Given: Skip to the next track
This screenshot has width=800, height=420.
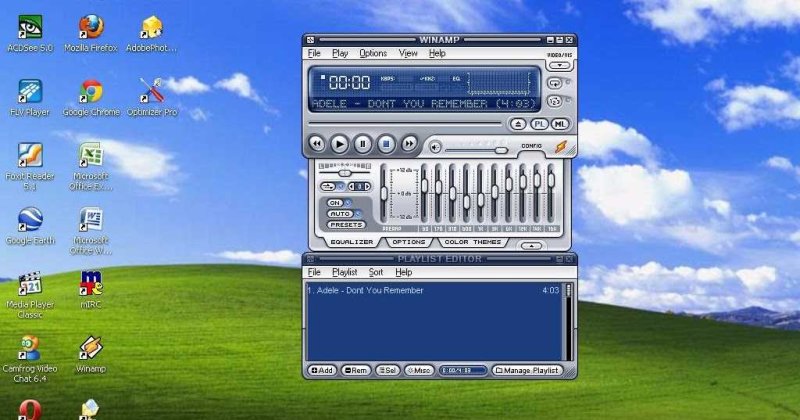Looking at the screenshot, I should (x=409, y=145).
